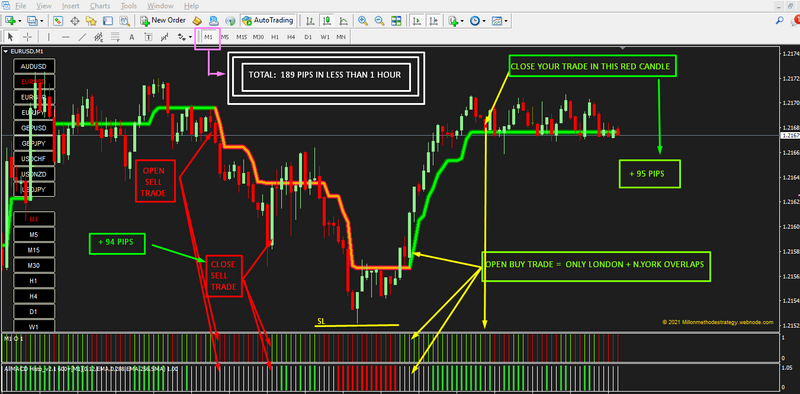Open the arrows tool dropdown arrow
The height and width of the screenshot is (394, 800).
click(x=190, y=37)
